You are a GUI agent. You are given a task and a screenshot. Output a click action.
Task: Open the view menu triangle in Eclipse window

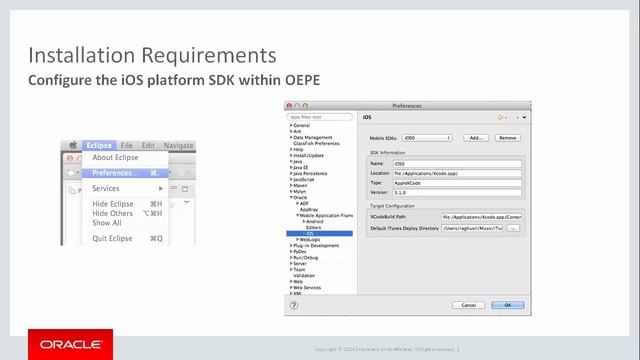point(186,202)
